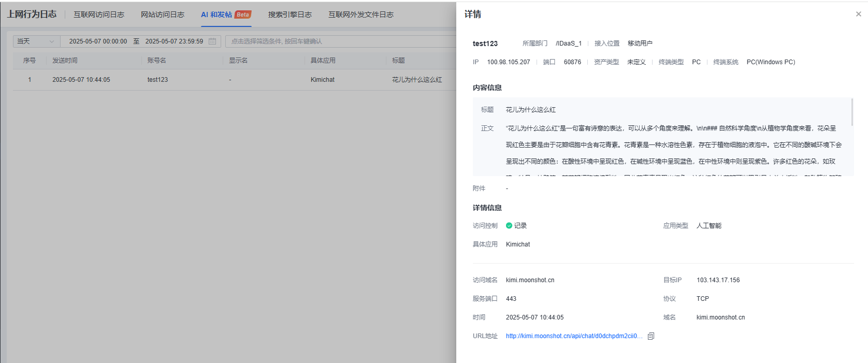Open the kimi.moonshot.cn URL地址 link

point(574,336)
